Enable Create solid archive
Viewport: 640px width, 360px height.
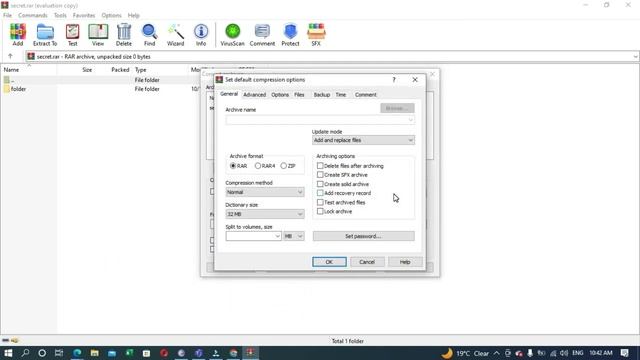[320, 184]
